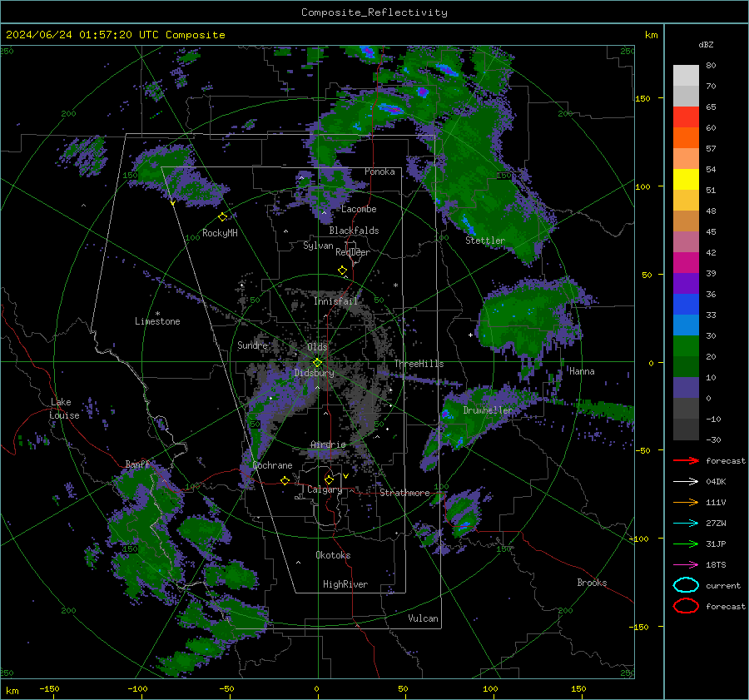Click the Cochrane label
Viewport: 749px width, 700px height.
[x=272, y=465]
